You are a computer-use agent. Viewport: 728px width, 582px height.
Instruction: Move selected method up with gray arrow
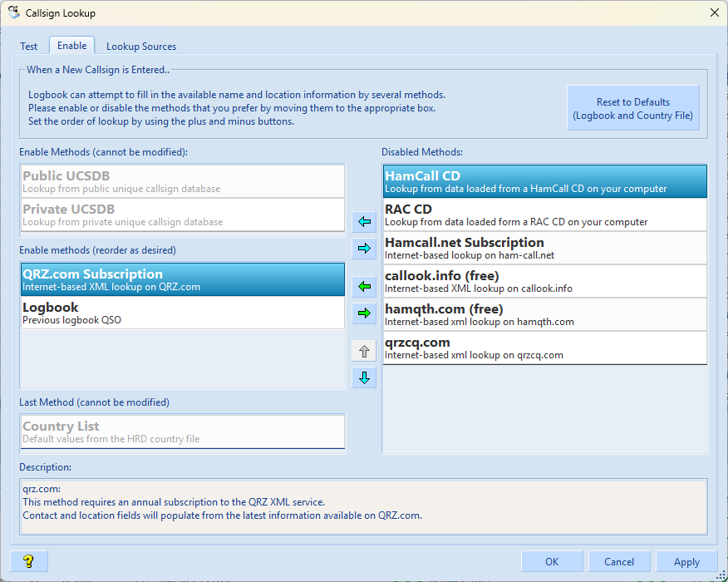point(364,351)
